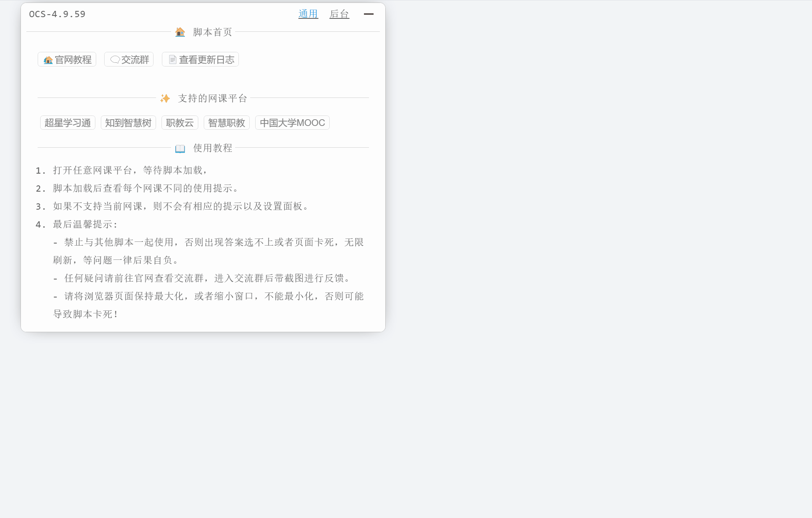Screen dimensions: 812x518
Task: Select the 中国大学MOOC platform tag
Action: pos(292,123)
